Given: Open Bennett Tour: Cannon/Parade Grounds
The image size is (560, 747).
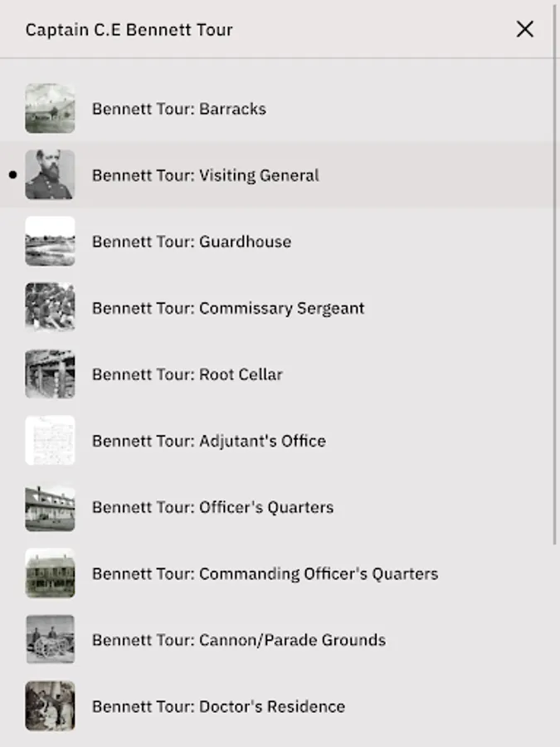Looking at the screenshot, I should 239,640.
